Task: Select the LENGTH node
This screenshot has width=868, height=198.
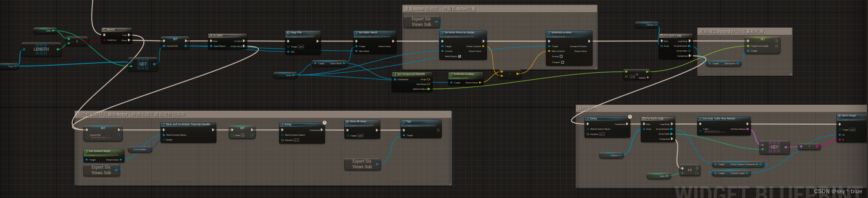Action: coord(41,49)
